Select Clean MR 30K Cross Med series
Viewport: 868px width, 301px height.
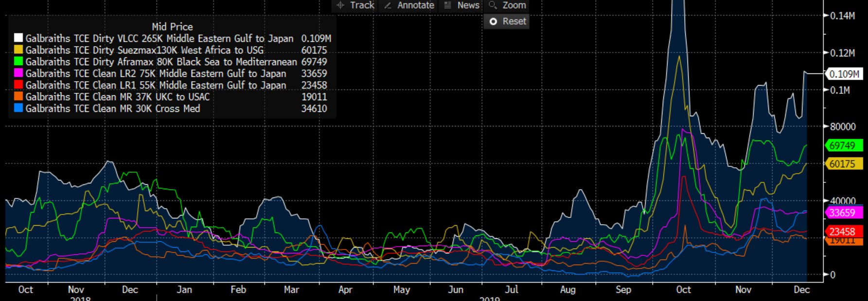(x=113, y=108)
